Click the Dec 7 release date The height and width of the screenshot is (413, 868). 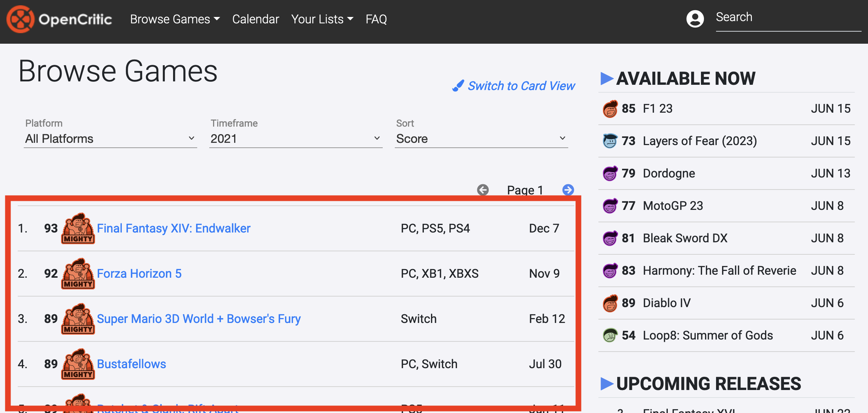pyautogui.click(x=544, y=228)
